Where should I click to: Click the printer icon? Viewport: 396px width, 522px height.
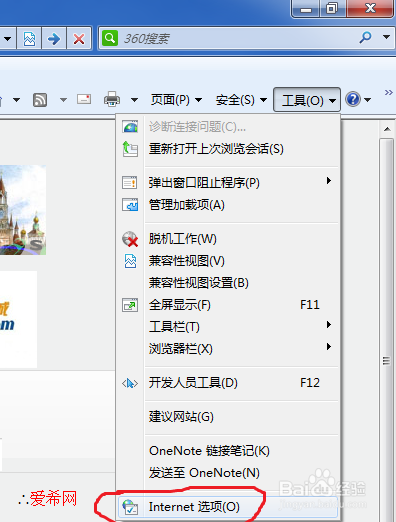[112, 99]
